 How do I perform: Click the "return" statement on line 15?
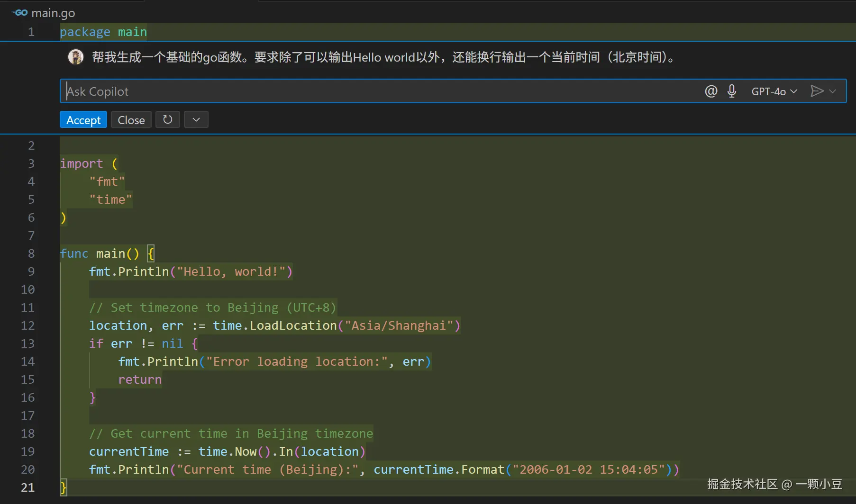coord(140,379)
